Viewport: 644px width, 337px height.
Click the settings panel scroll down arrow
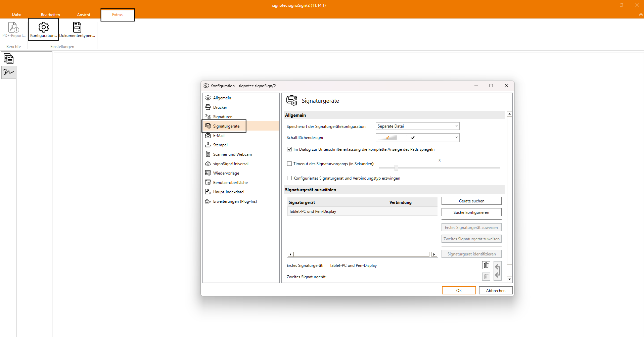(x=509, y=279)
